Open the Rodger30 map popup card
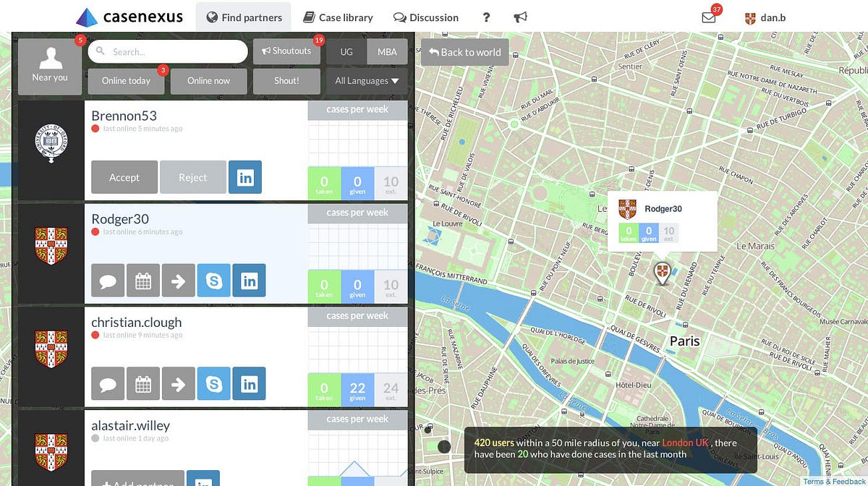This screenshot has height=486, width=868. pyautogui.click(x=662, y=221)
